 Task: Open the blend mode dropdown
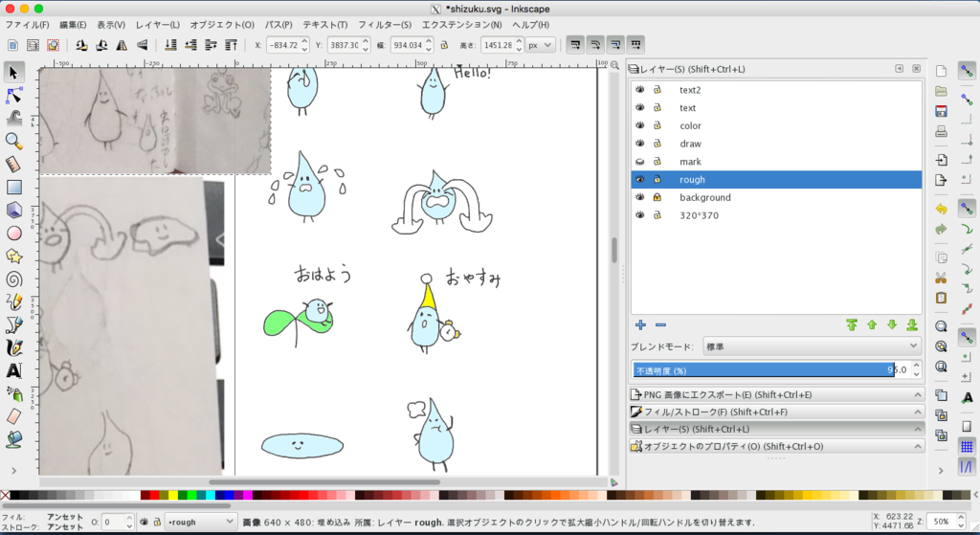tap(812, 346)
